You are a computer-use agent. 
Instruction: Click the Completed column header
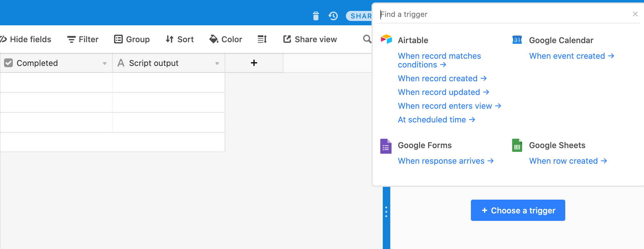56,63
